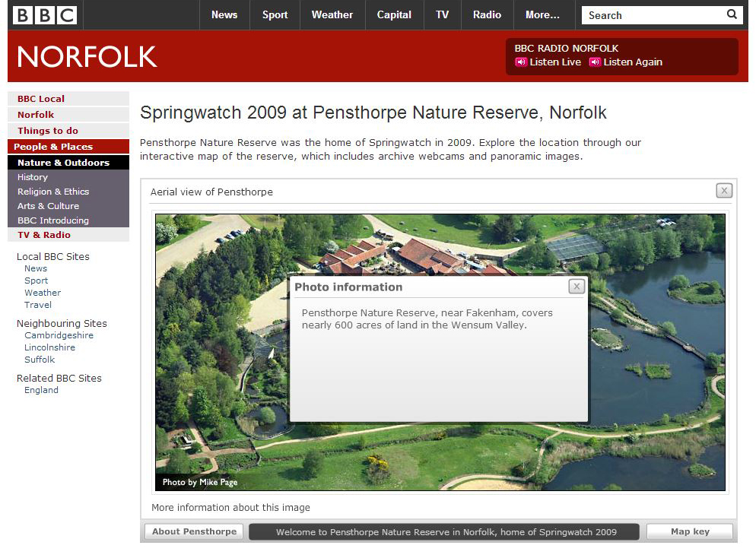
Task: Expand the Map key panel
Action: pyautogui.click(x=690, y=531)
